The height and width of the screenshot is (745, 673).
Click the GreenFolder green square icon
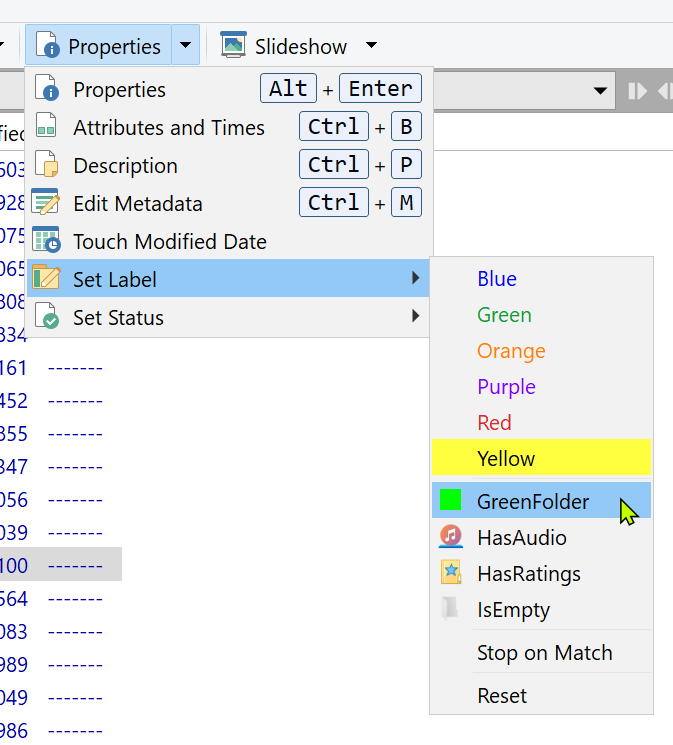[x=450, y=500]
